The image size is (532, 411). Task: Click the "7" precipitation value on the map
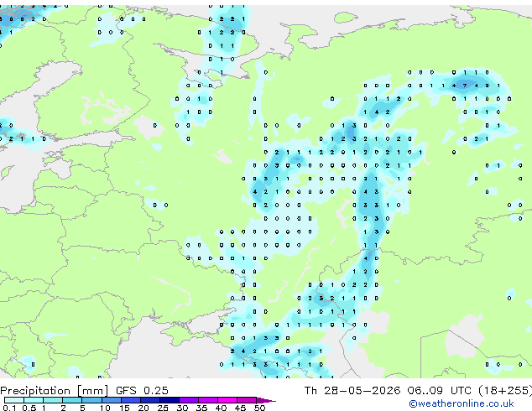coord(465,86)
